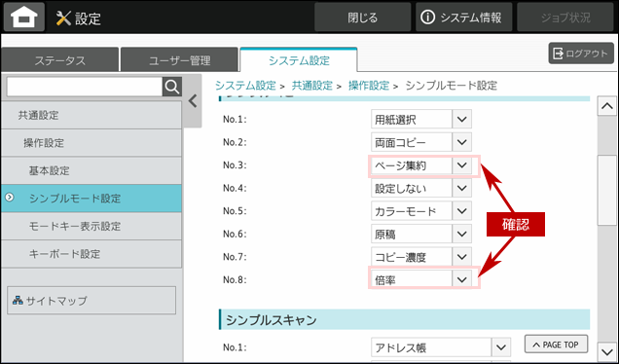The image size is (619, 364).
Task: Collapse the sidebar with left chevron
Action: click(x=193, y=101)
